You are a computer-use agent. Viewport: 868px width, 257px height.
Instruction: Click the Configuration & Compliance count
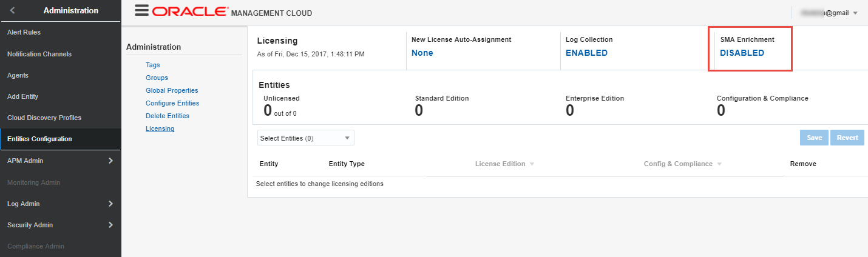click(x=721, y=110)
